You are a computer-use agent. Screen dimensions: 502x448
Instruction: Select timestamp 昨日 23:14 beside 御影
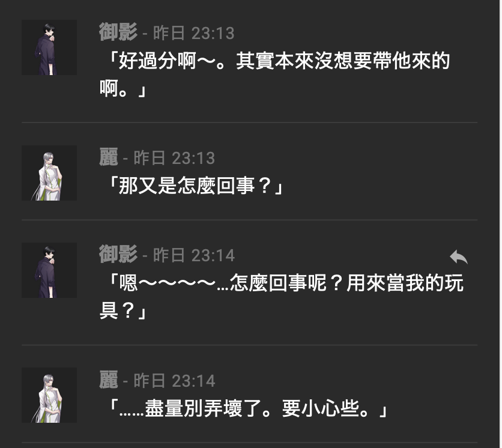194,256
